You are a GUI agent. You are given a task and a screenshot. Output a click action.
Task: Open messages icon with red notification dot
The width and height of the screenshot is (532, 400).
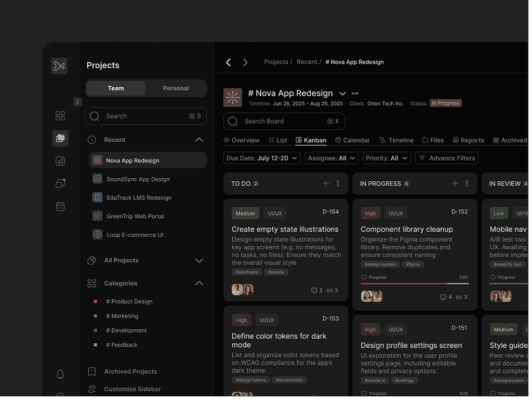pos(60,183)
